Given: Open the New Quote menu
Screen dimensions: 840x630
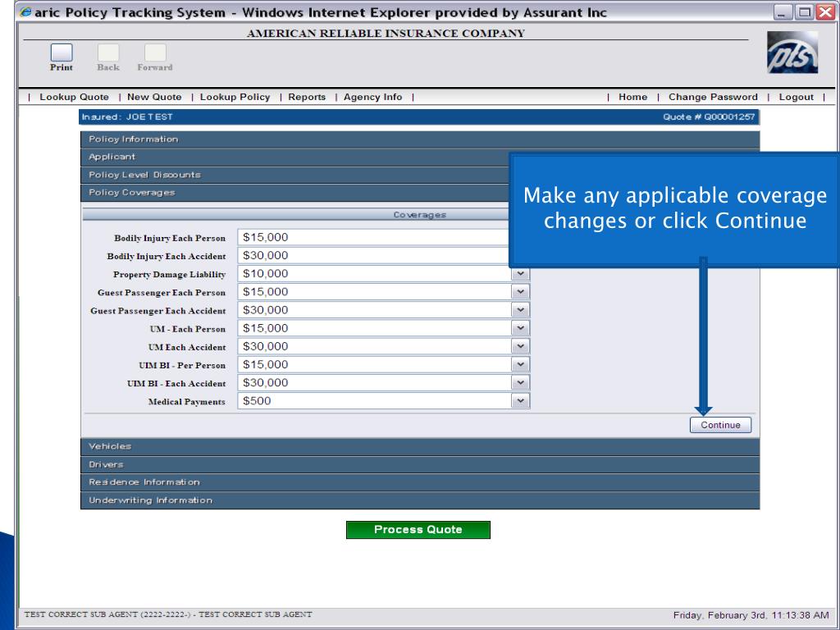Looking at the screenshot, I should [154, 97].
